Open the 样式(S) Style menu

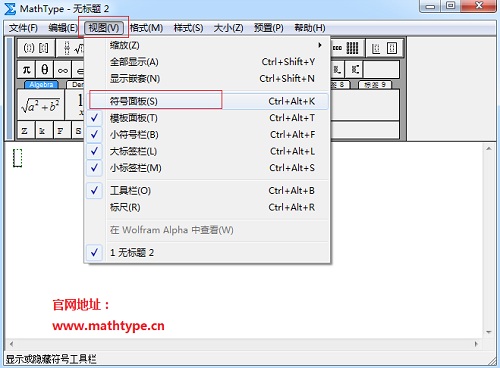(189, 28)
